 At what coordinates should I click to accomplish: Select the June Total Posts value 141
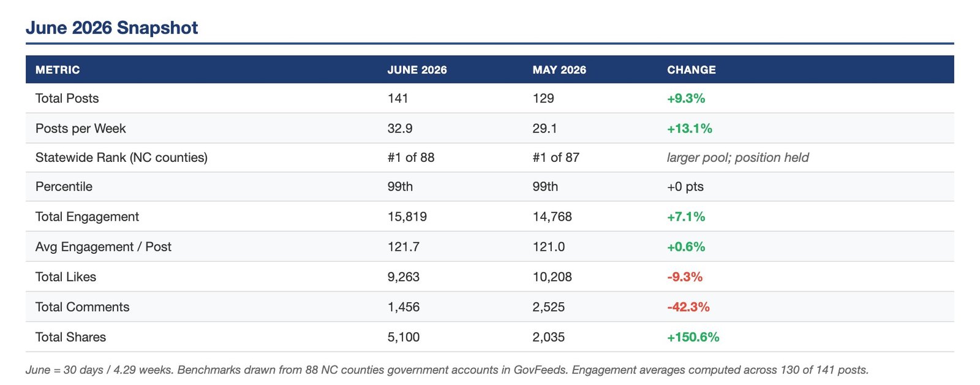point(398,98)
